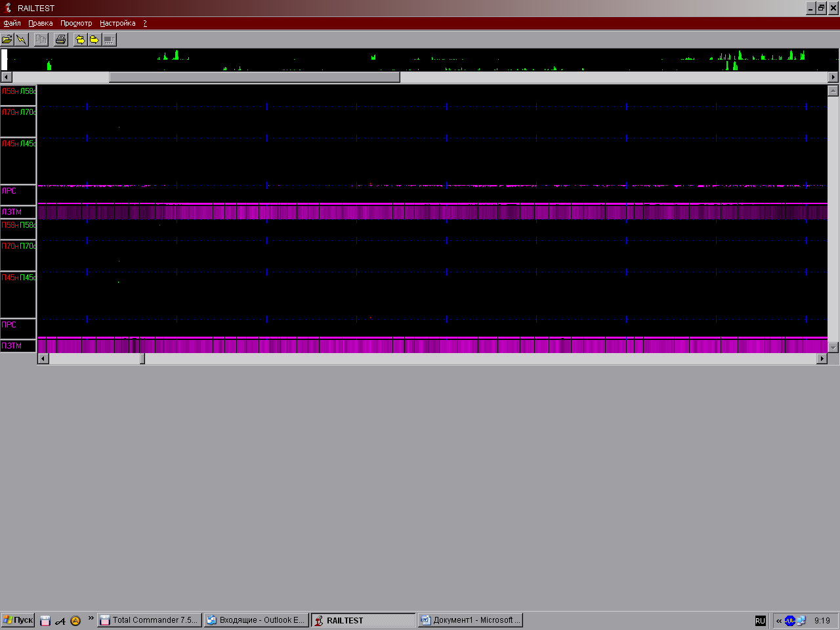Select the Л58н Л58о channel label
This screenshot has width=840, height=630.
pyautogui.click(x=18, y=95)
